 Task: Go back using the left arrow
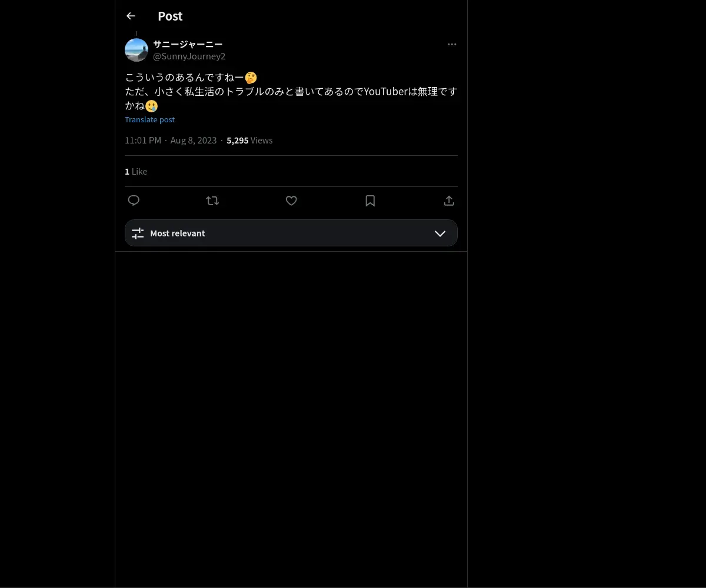pos(131,16)
